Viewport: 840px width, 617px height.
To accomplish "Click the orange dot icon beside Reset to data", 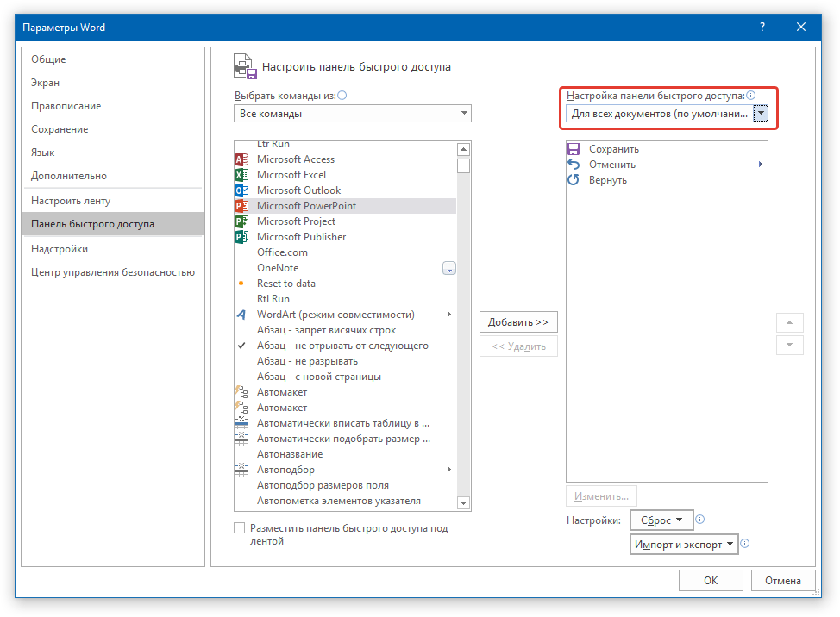I will point(241,284).
